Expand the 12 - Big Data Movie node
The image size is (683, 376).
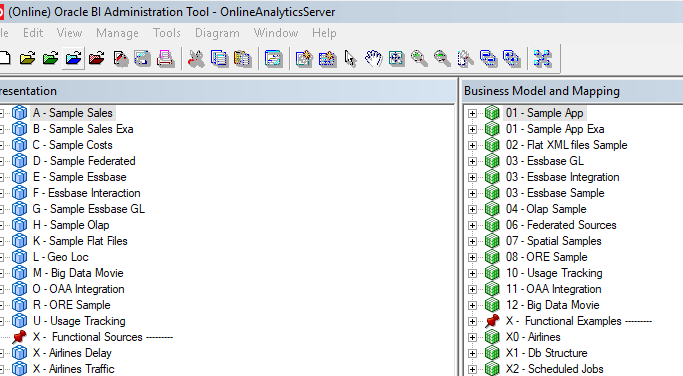[472, 305]
